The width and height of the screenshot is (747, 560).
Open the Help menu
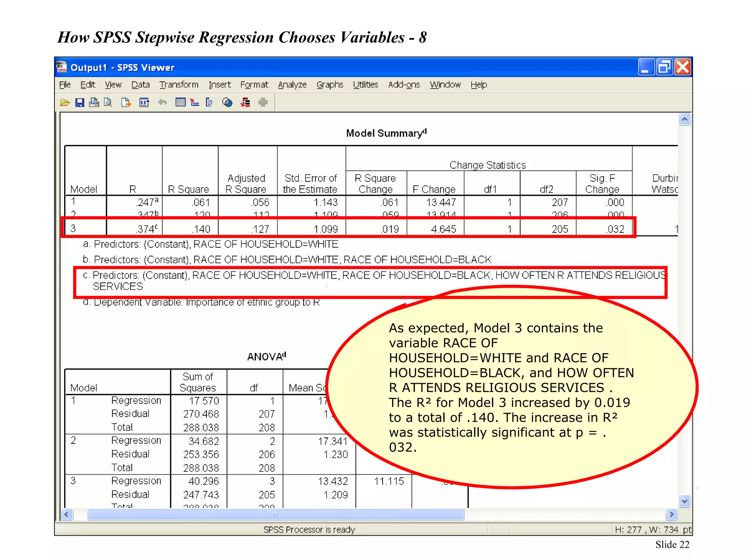(479, 85)
